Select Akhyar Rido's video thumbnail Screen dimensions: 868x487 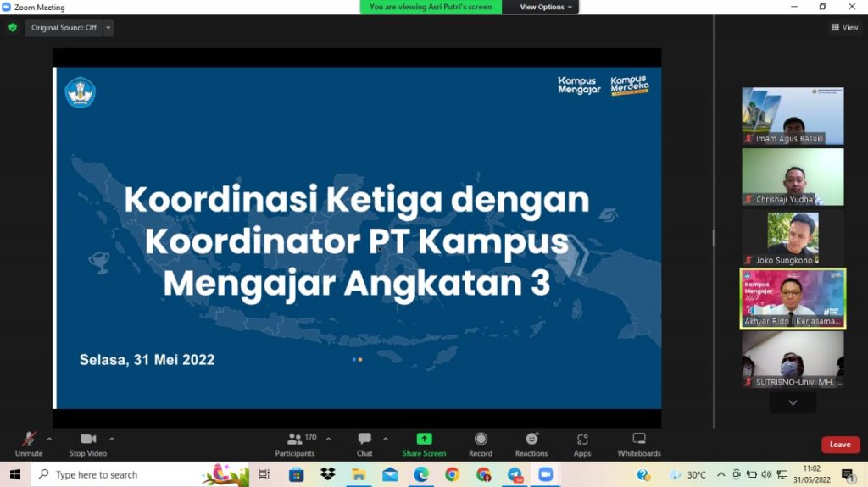click(793, 298)
